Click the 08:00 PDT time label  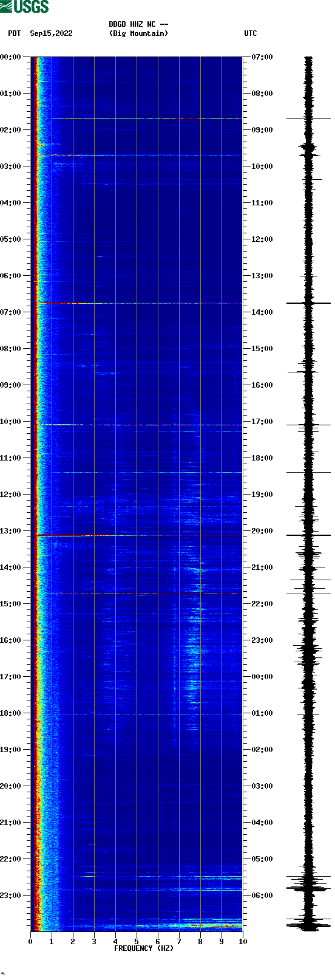pyautogui.click(x=11, y=349)
